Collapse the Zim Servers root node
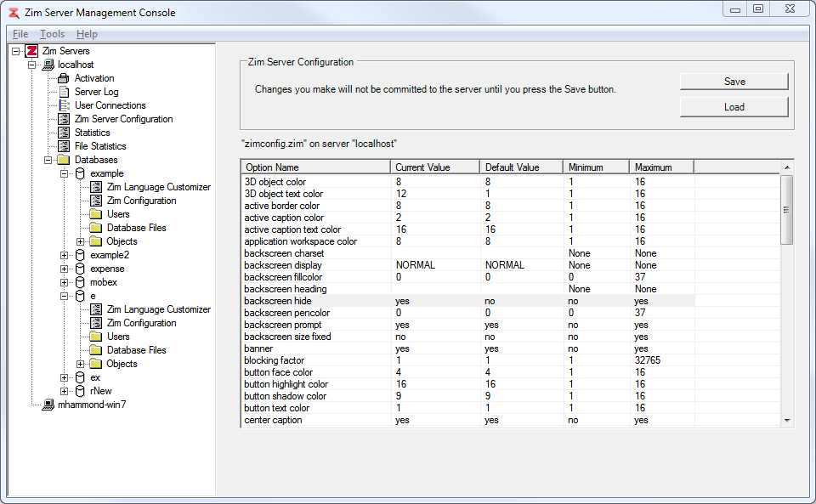The image size is (816, 504). [16, 51]
